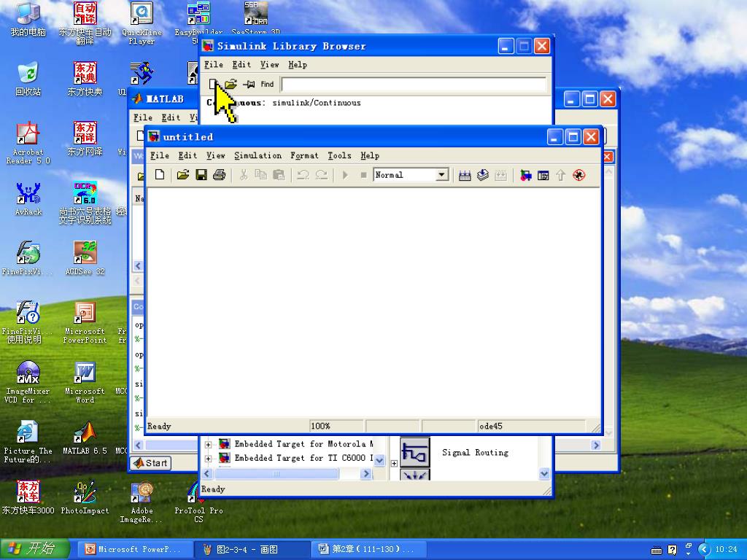Save the untitled model with the floppy icon
Viewport: 747px width, 560px height.
[201, 175]
